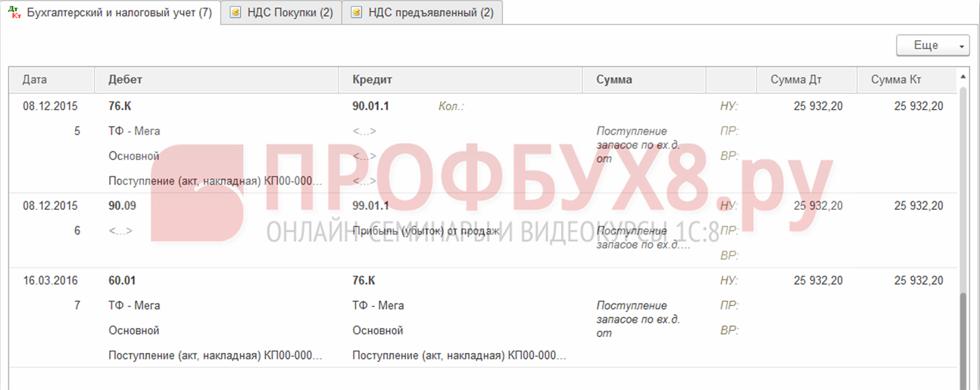The height and width of the screenshot is (390, 980).
Task: Select debit account 90.09 in entry 6
Action: pyautogui.click(x=122, y=205)
